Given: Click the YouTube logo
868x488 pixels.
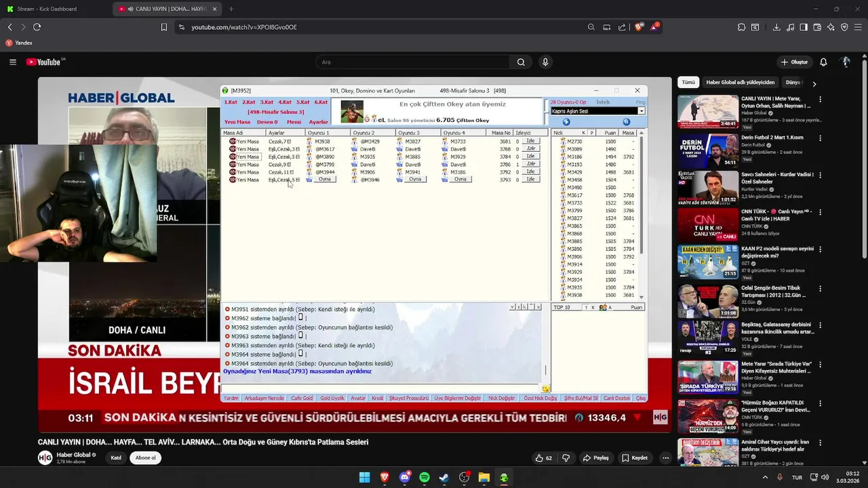Looking at the screenshot, I should click(x=45, y=62).
